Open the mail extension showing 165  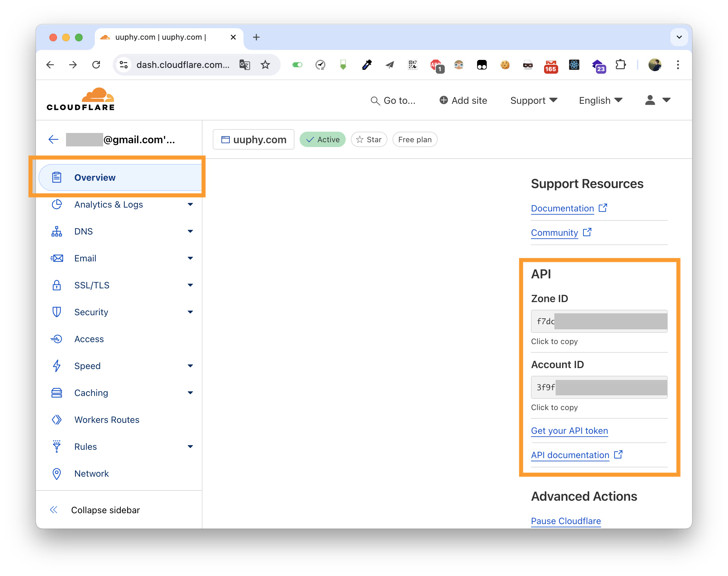click(550, 66)
